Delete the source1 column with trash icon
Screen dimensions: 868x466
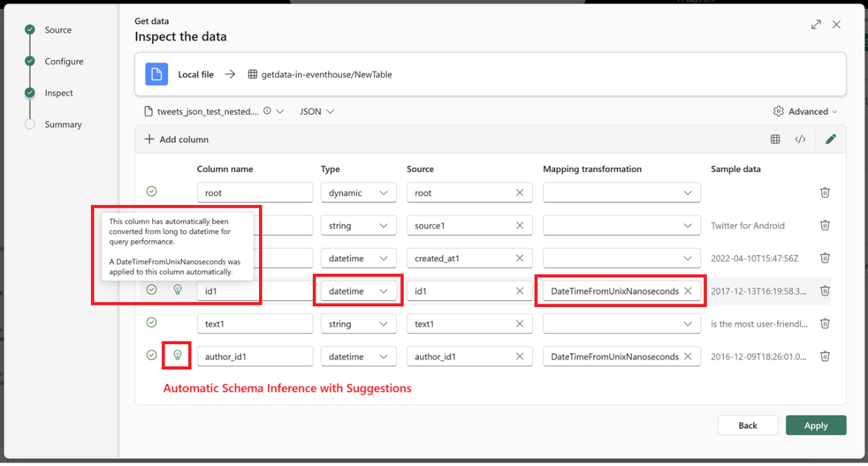tap(825, 225)
